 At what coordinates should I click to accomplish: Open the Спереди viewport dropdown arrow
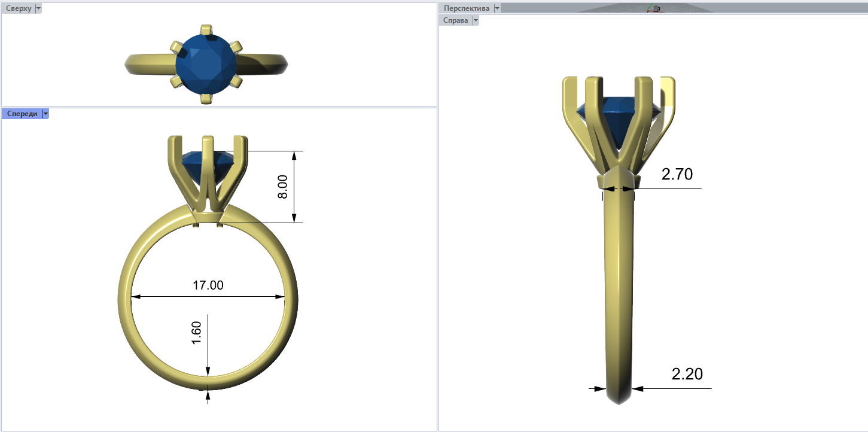pyautogui.click(x=45, y=114)
